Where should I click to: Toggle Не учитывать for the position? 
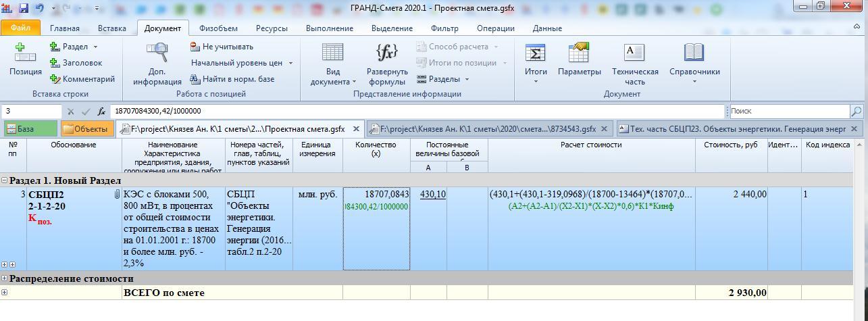tap(222, 47)
